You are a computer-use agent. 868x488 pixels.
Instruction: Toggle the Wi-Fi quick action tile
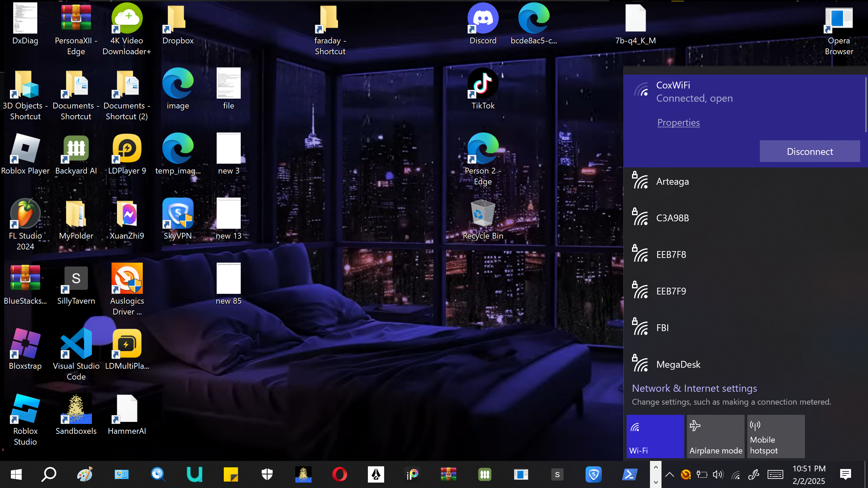(x=655, y=436)
